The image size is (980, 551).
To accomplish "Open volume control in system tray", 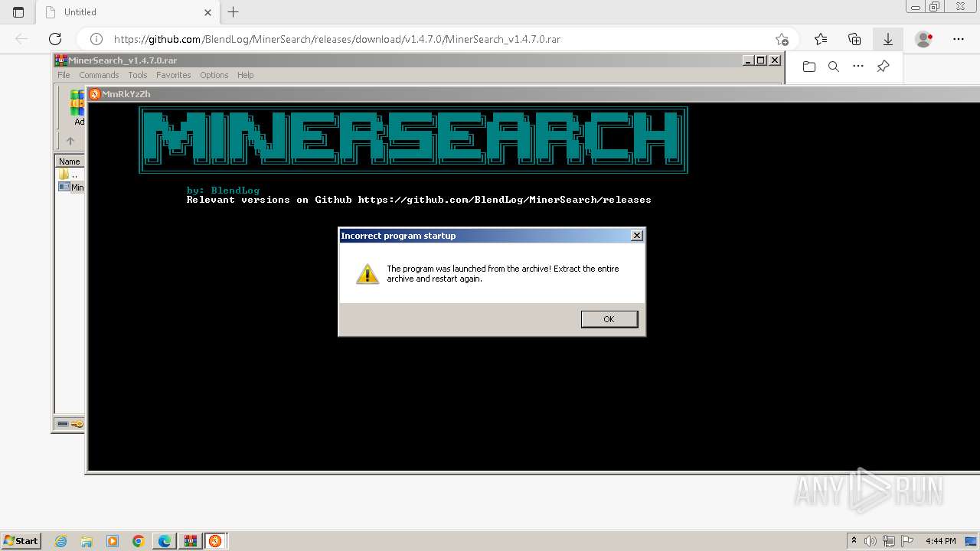I will [x=871, y=541].
